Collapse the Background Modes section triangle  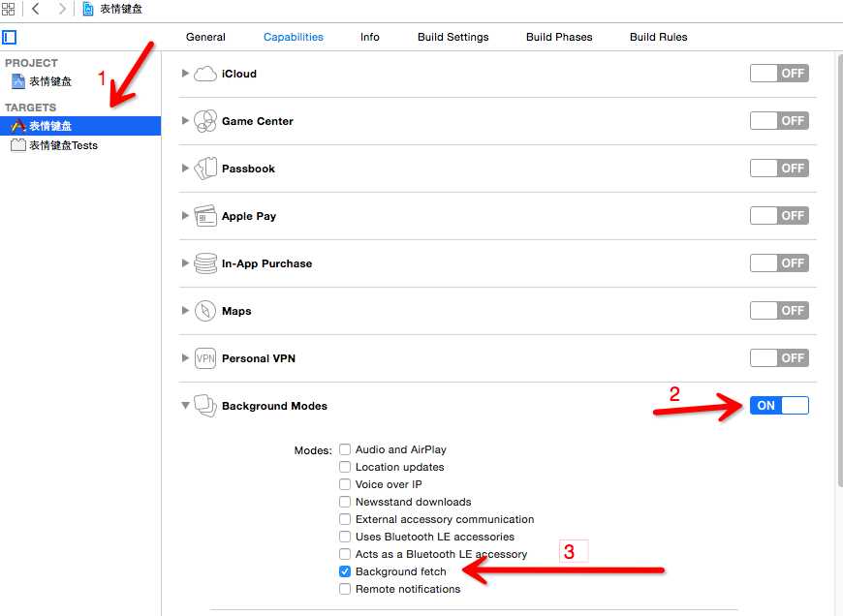point(185,405)
